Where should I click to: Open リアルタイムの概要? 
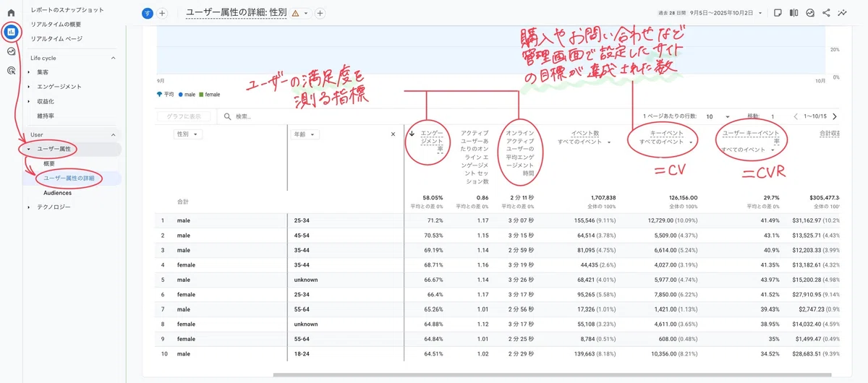pyautogui.click(x=56, y=25)
